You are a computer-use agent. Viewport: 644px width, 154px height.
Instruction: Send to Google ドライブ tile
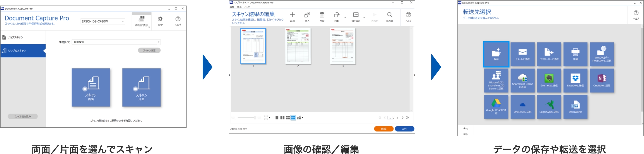point(496,107)
